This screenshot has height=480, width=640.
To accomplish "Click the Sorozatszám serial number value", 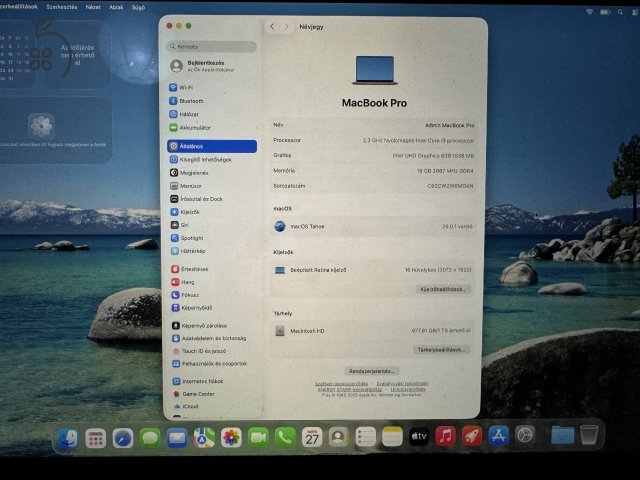I will tap(450, 186).
